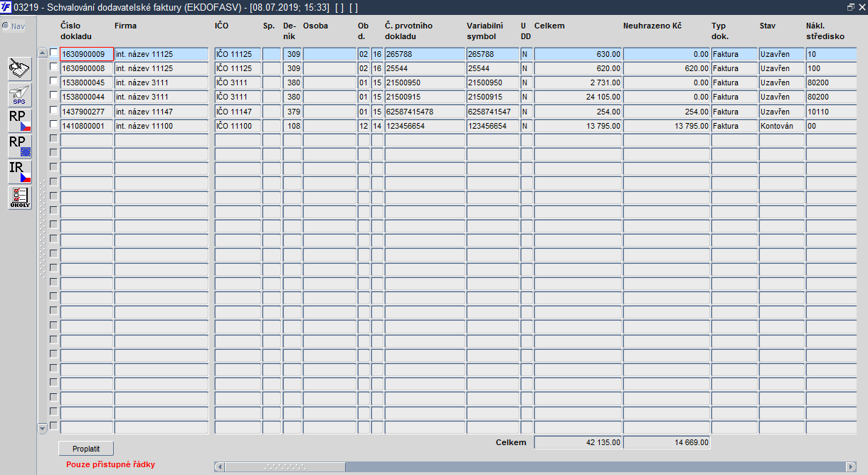Check the box for document 1630900009
Screen dimensions: 868x475
[x=53, y=53]
